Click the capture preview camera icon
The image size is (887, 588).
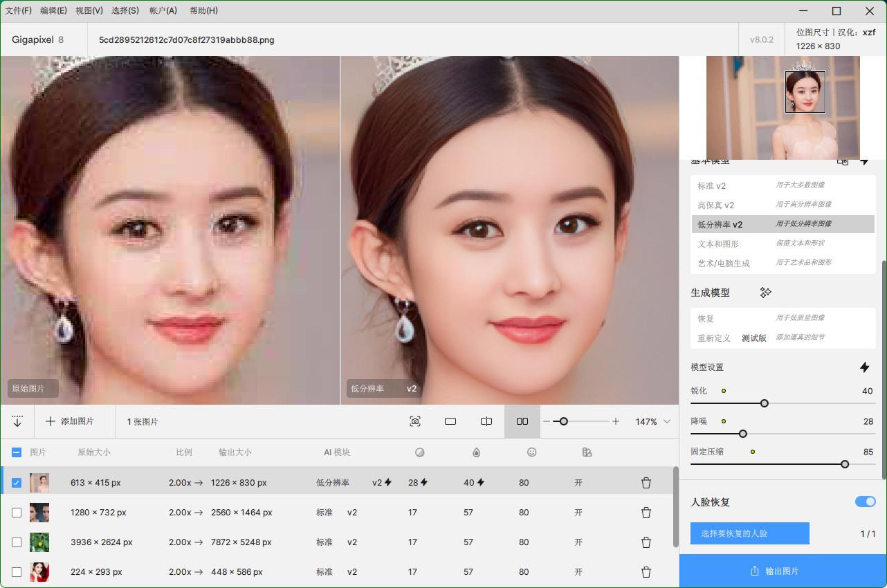tap(415, 421)
